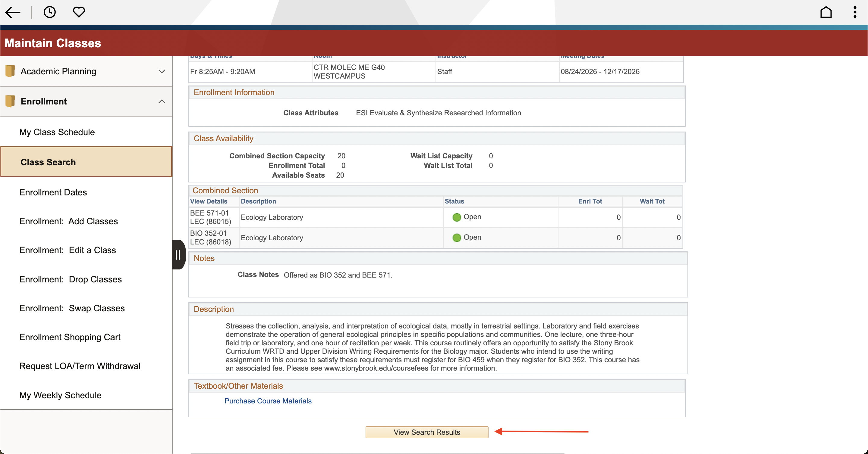Click the Wait List Total label
868x454 pixels.
(448, 165)
